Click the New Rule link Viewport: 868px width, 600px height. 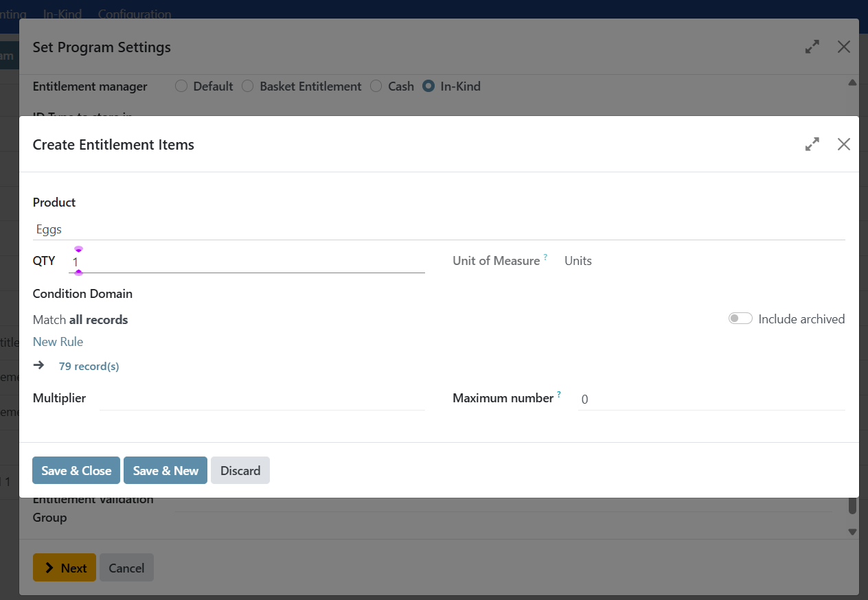click(58, 342)
